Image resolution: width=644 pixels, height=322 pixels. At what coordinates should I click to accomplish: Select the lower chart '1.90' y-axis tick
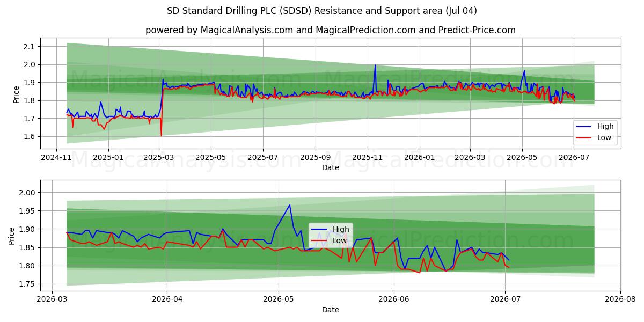pyautogui.click(x=27, y=229)
